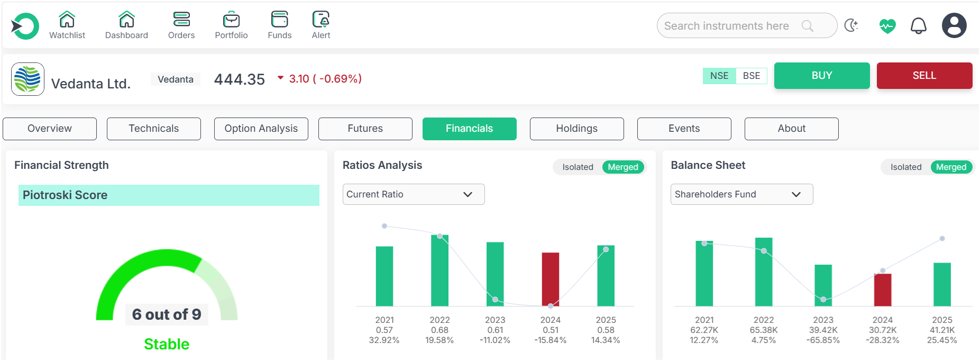The width and height of the screenshot is (980, 361).
Task: Click the Financial Strength heading
Action: [x=61, y=165]
